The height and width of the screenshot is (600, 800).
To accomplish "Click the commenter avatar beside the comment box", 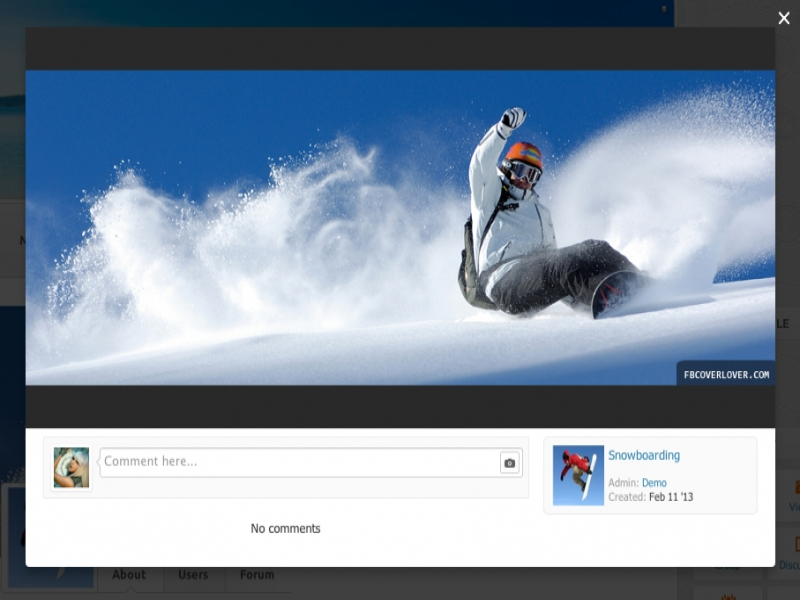I will pos(71,467).
